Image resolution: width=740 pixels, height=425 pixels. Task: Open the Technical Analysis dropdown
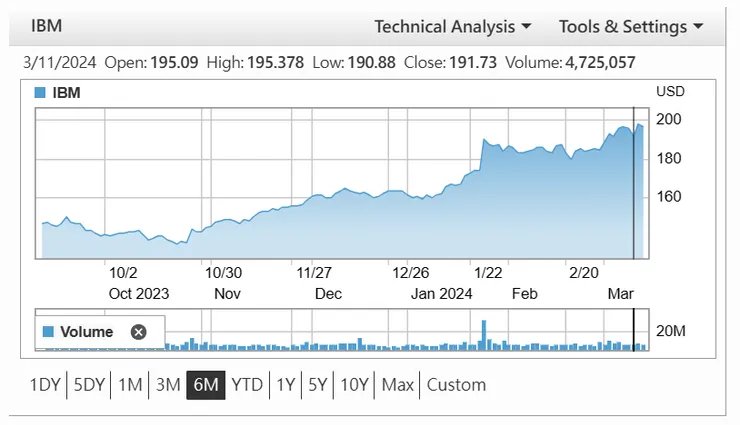click(x=452, y=27)
